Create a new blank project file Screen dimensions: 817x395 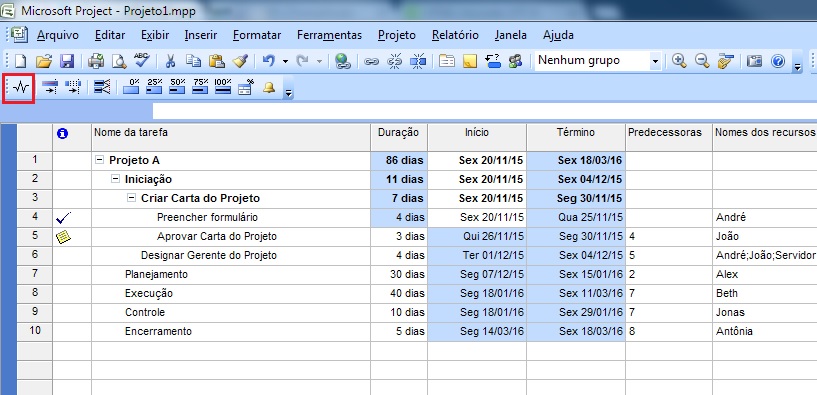coord(20,61)
